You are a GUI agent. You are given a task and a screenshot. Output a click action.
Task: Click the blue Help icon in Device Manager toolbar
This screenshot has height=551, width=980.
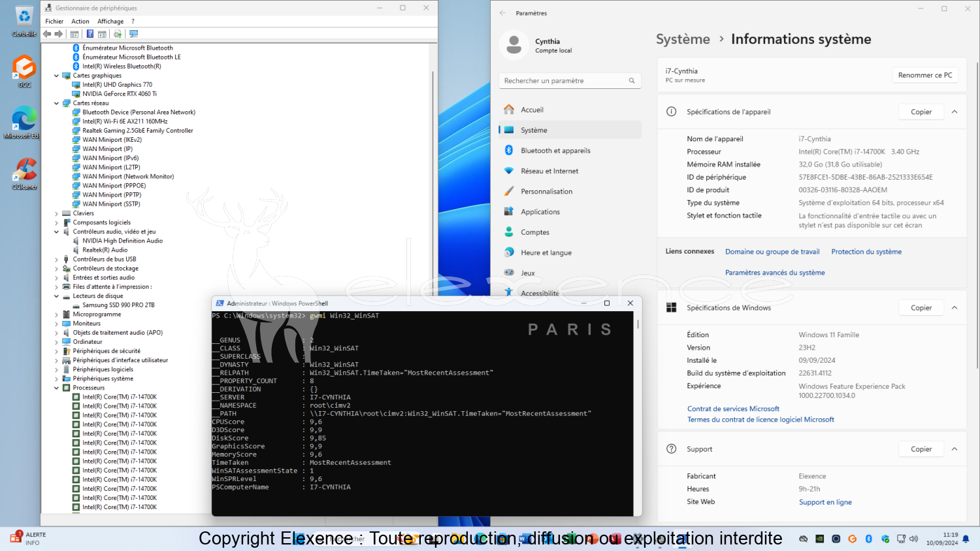(x=90, y=34)
